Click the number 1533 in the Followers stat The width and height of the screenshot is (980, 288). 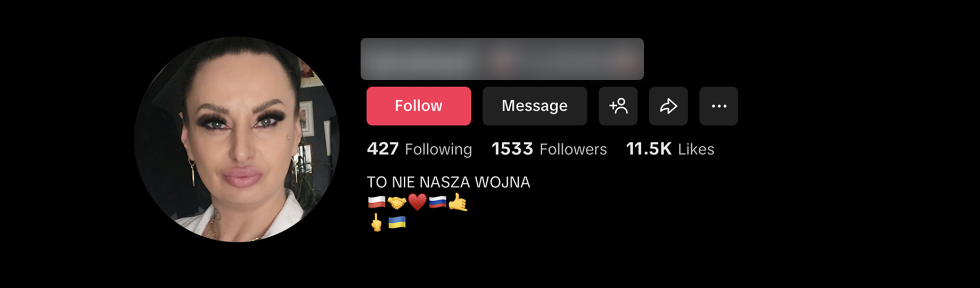[x=512, y=149]
